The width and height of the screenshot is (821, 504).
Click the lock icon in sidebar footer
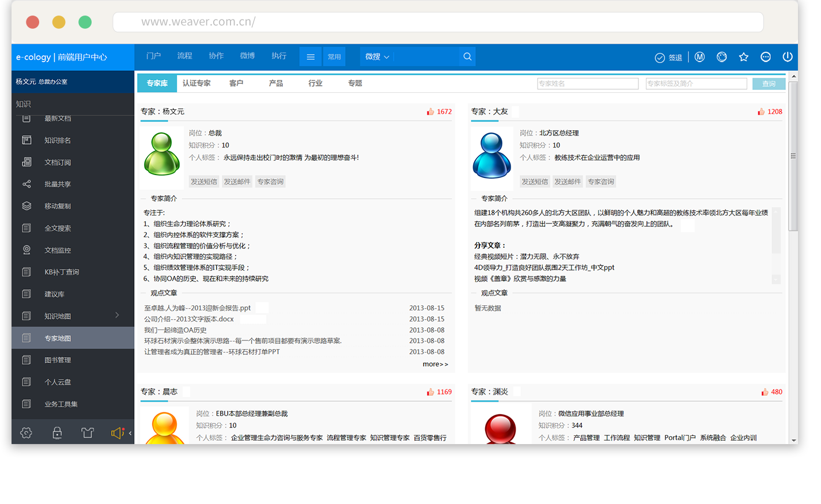[x=57, y=433]
